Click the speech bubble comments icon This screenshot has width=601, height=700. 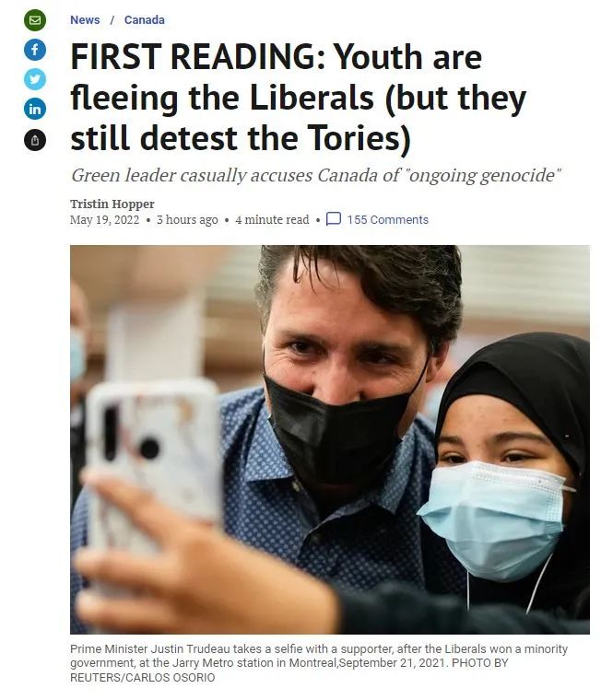pyautogui.click(x=334, y=219)
